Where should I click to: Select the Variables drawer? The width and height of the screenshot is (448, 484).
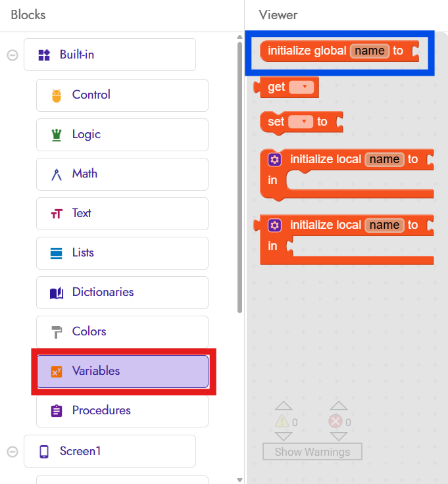[x=123, y=372]
